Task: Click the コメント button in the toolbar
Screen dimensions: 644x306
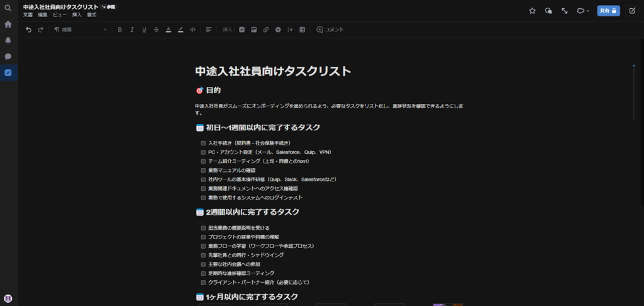Action: pyautogui.click(x=330, y=30)
